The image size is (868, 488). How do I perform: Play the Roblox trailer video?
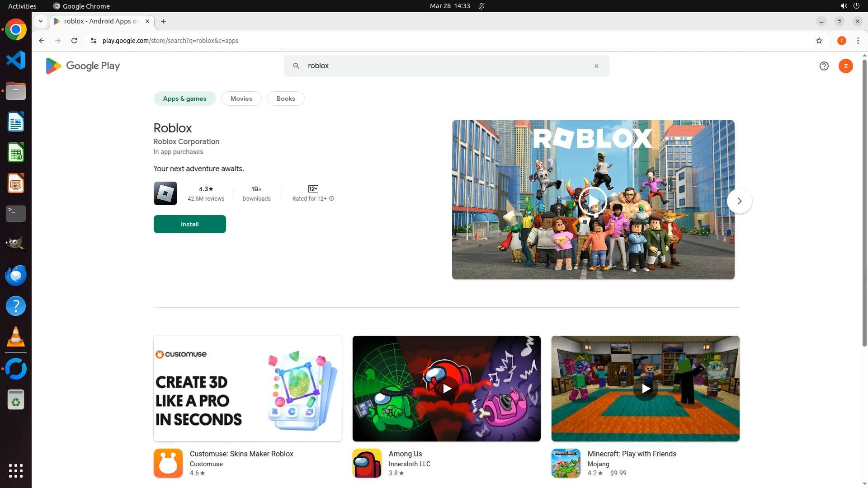(593, 200)
